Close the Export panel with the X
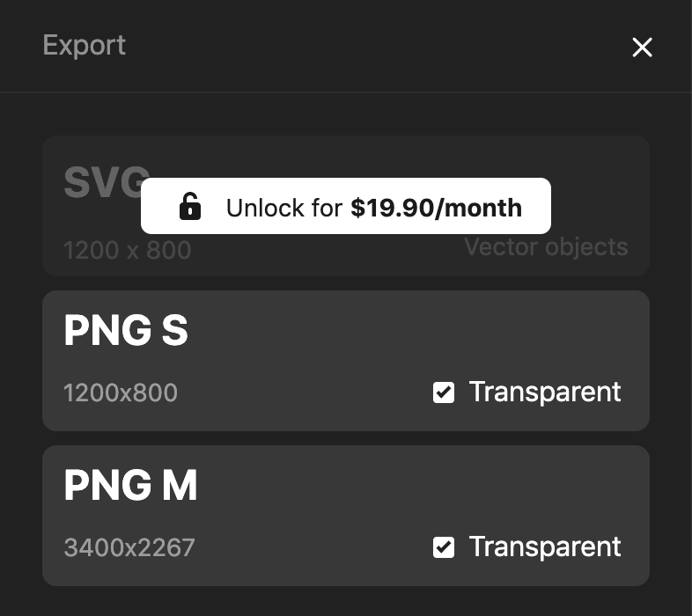The height and width of the screenshot is (616, 692). pos(642,48)
